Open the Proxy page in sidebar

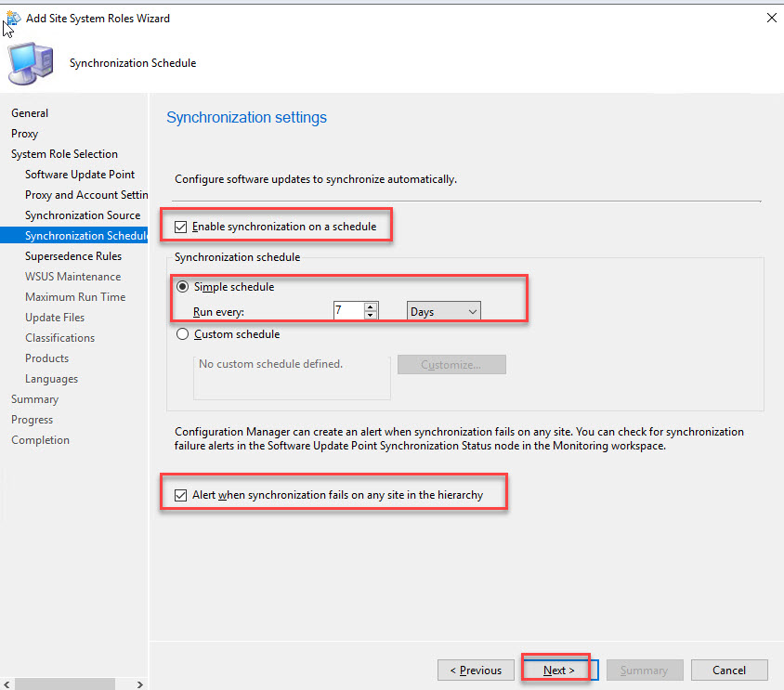(x=25, y=134)
